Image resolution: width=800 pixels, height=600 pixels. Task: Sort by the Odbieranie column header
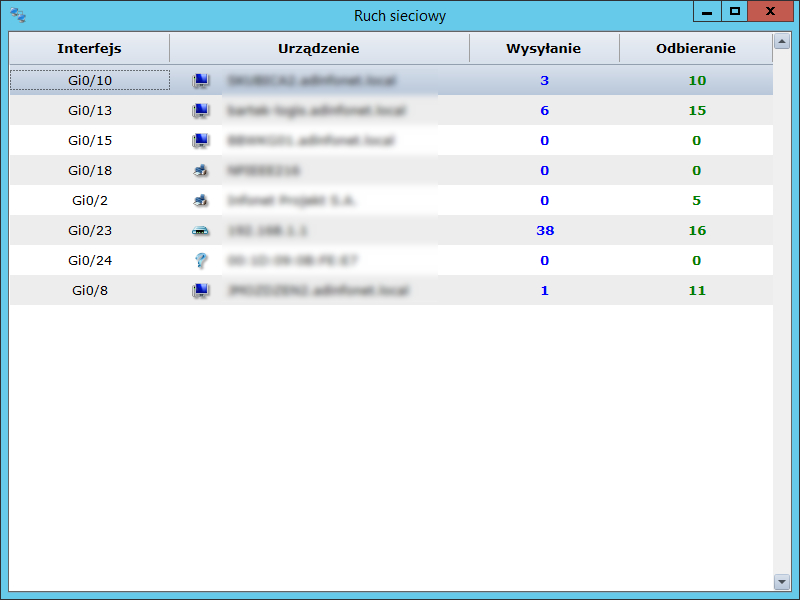[x=695, y=48]
